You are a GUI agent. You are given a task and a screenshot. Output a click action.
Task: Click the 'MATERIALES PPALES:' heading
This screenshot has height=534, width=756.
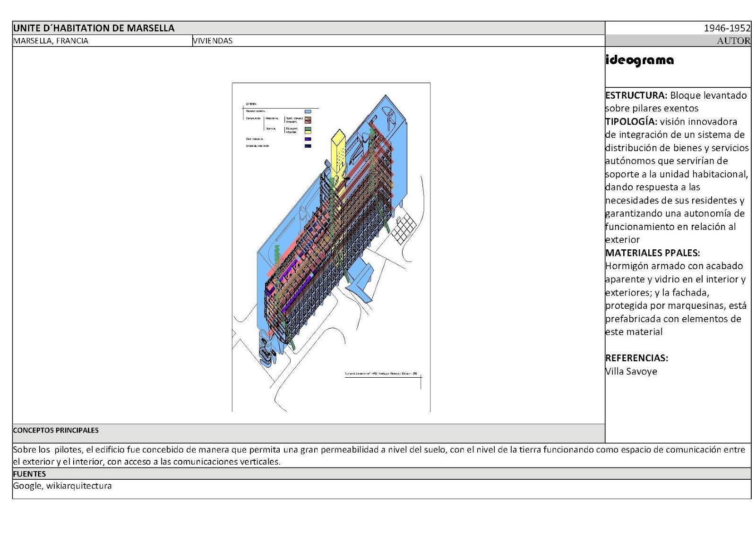pos(653,253)
